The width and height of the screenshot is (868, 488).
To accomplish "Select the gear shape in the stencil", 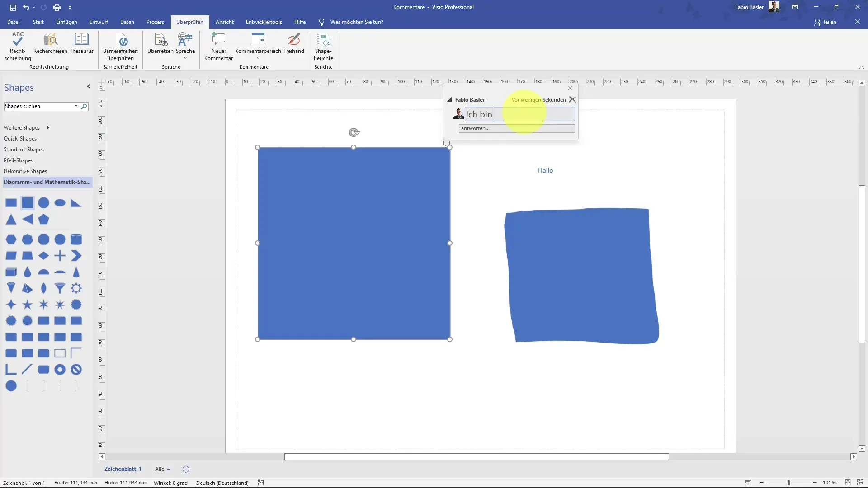I will [x=76, y=288].
